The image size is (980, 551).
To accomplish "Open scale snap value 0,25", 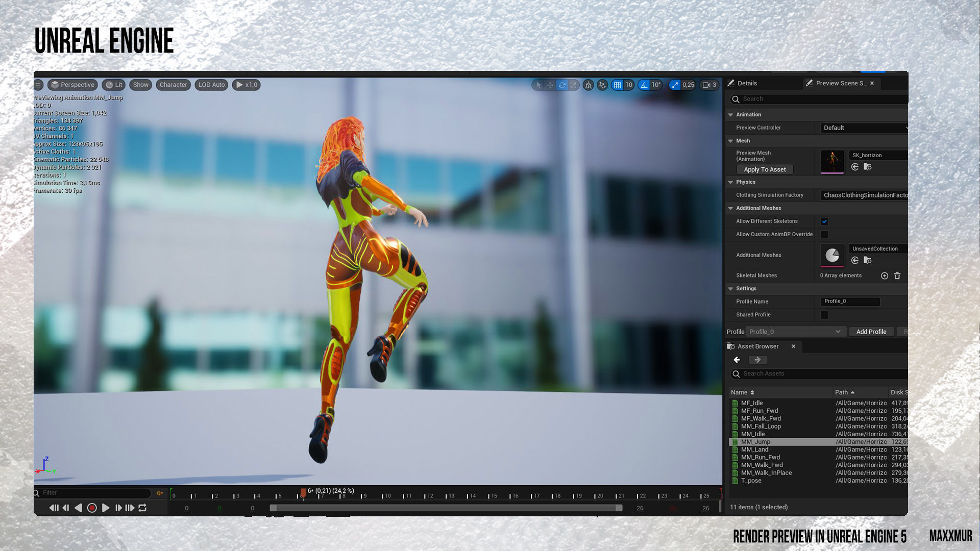I will tap(689, 85).
